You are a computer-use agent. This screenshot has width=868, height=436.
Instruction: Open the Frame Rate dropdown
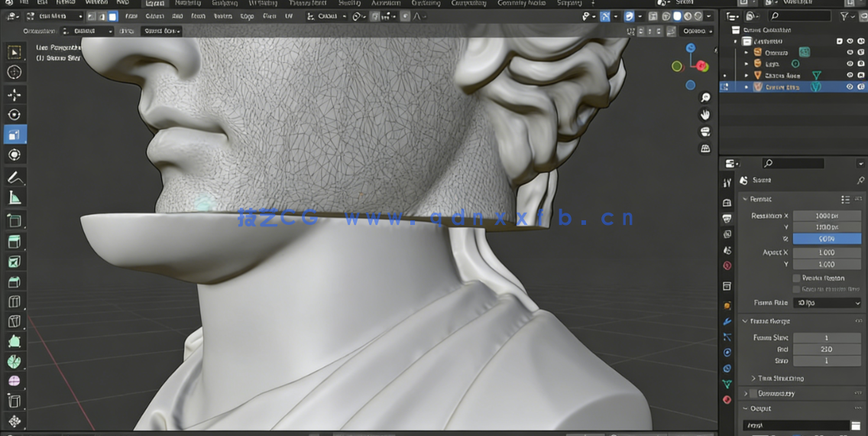pos(827,303)
